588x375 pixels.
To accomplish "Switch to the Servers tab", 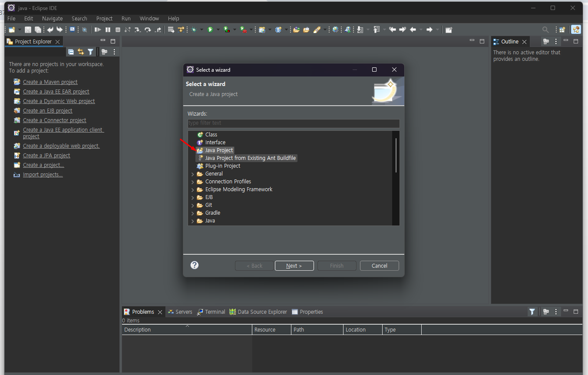I will tap(180, 312).
